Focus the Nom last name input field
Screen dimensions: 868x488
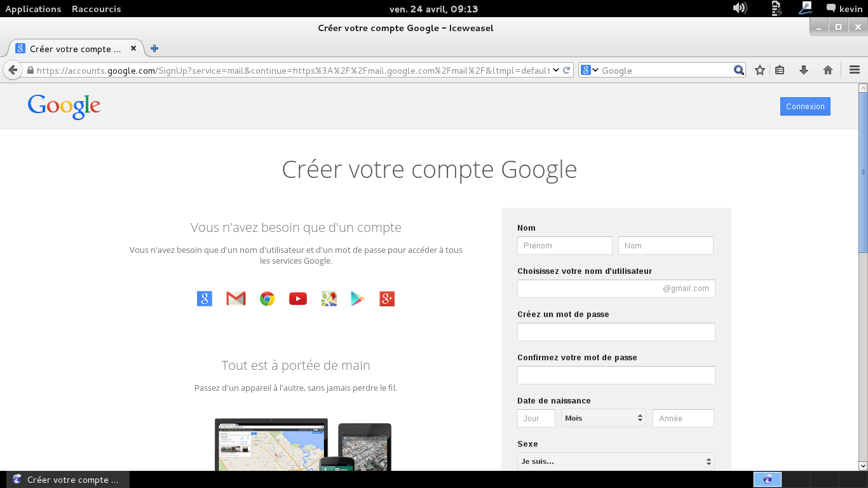[666, 245]
